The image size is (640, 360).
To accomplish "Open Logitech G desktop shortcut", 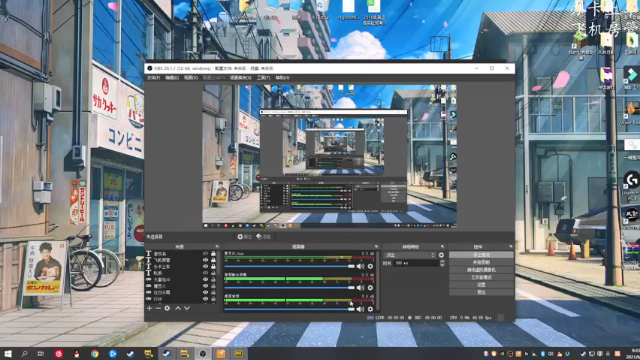I will tap(631, 184).
